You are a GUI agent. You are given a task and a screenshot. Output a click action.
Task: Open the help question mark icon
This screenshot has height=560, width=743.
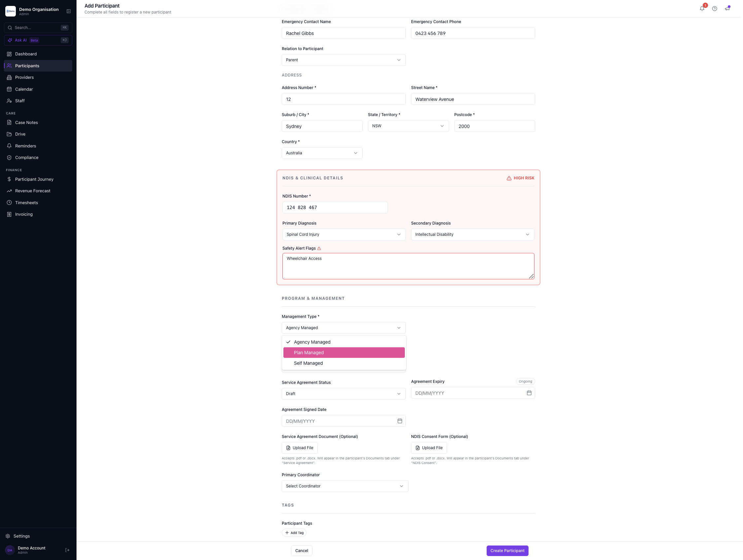pyautogui.click(x=714, y=9)
